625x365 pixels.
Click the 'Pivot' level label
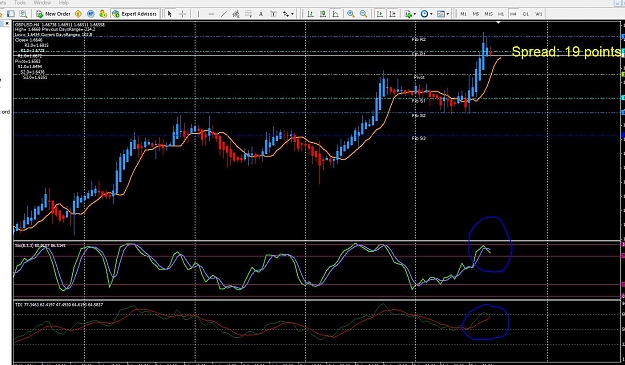419,77
